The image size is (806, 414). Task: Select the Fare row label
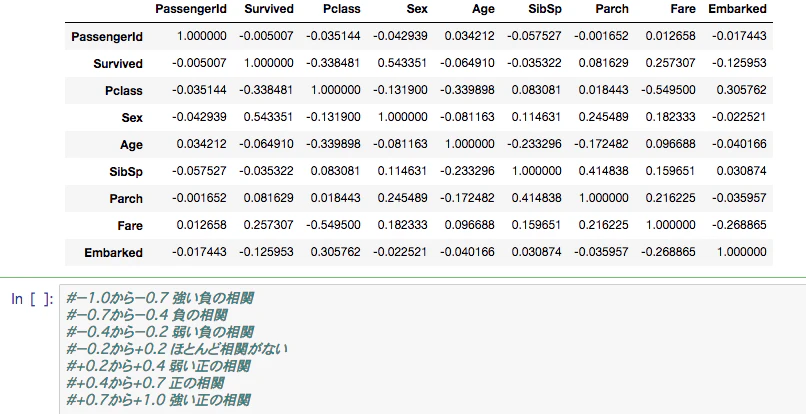pyautogui.click(x=131, y=225)
